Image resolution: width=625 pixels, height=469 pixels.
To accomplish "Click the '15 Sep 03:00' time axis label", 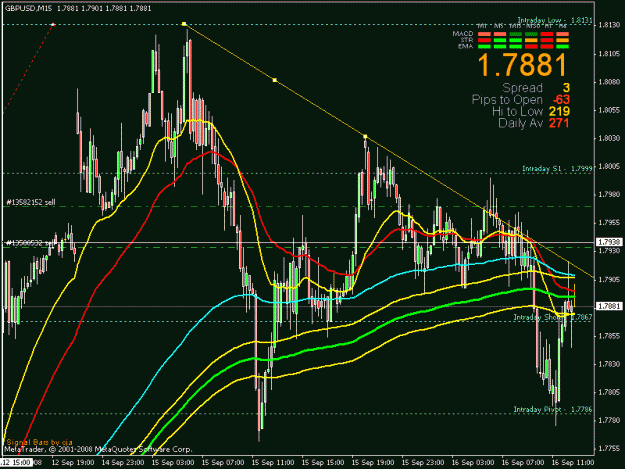I will click(173, 463).
